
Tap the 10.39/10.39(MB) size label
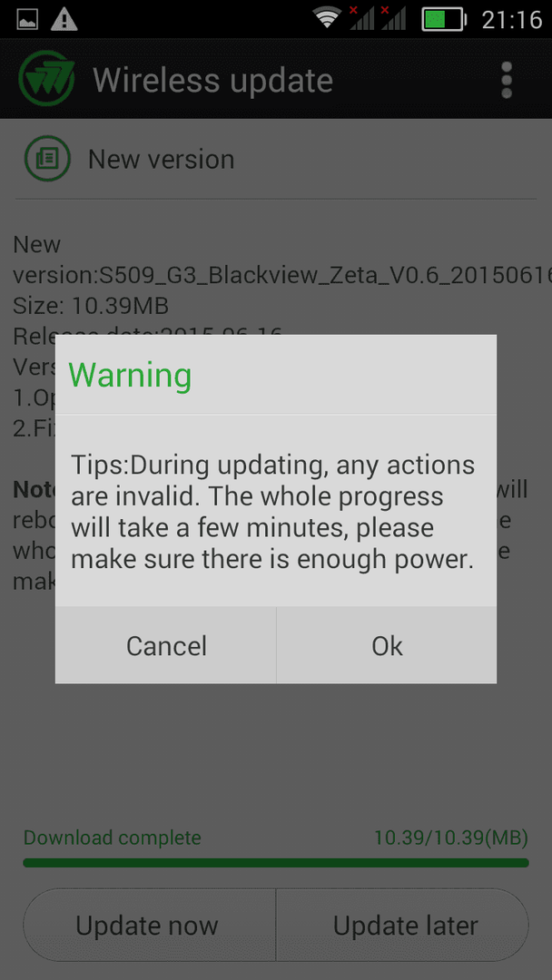450,837
